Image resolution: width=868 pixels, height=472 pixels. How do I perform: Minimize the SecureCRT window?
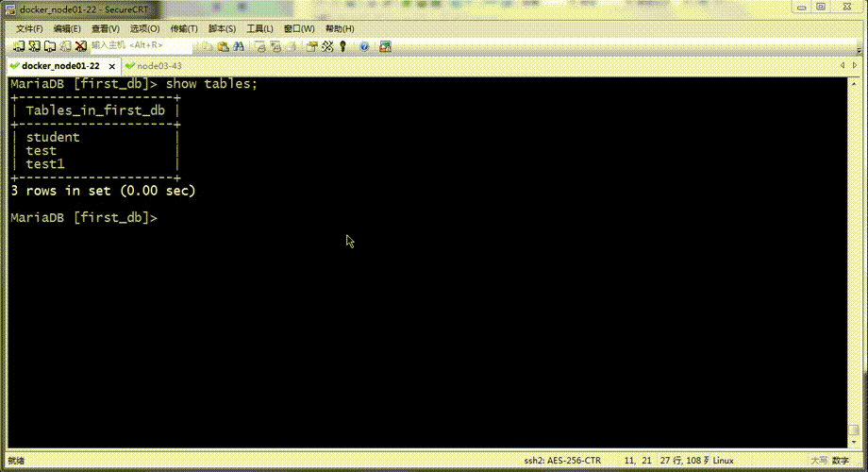tap(801, 8)
